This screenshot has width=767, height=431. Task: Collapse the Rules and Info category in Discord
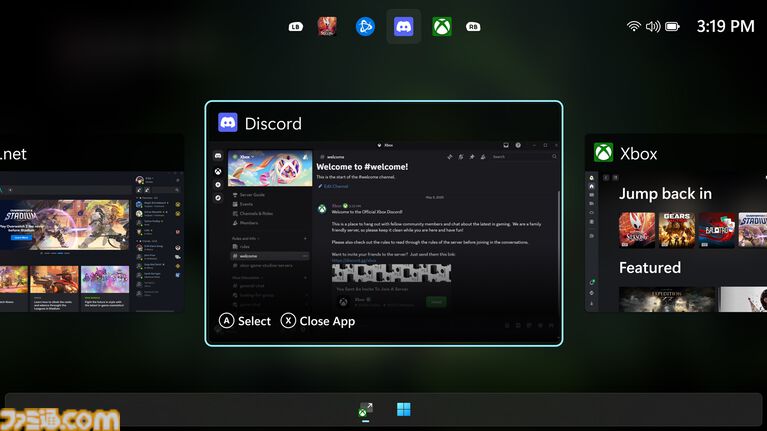click(x=246, y=238)
